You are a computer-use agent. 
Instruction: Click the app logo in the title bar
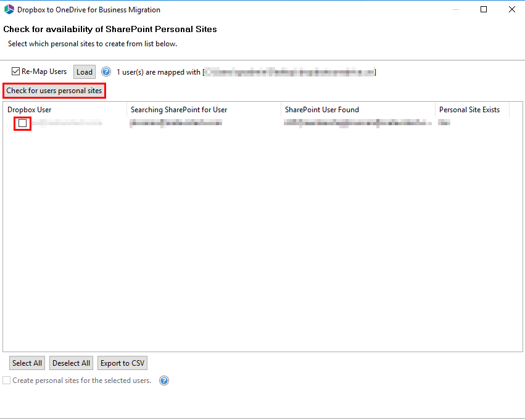pyautogui.click(x=9, y=9)
